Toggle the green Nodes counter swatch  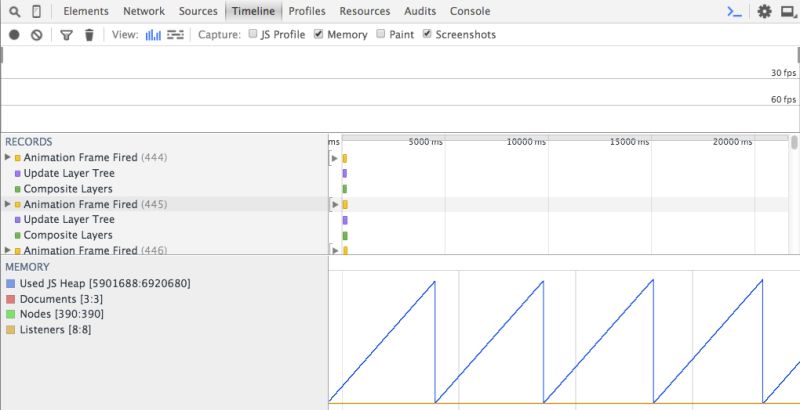pos(11,315)
